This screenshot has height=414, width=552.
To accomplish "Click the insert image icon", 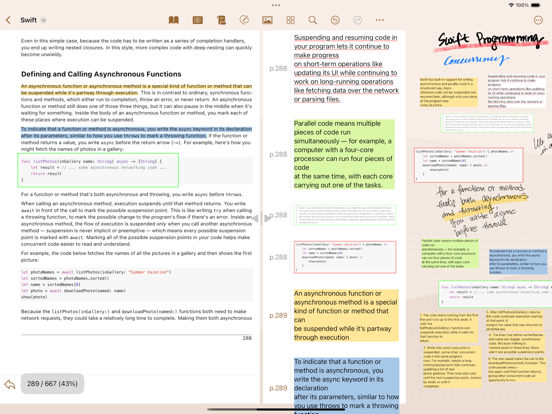I will [x=267, y=20].
